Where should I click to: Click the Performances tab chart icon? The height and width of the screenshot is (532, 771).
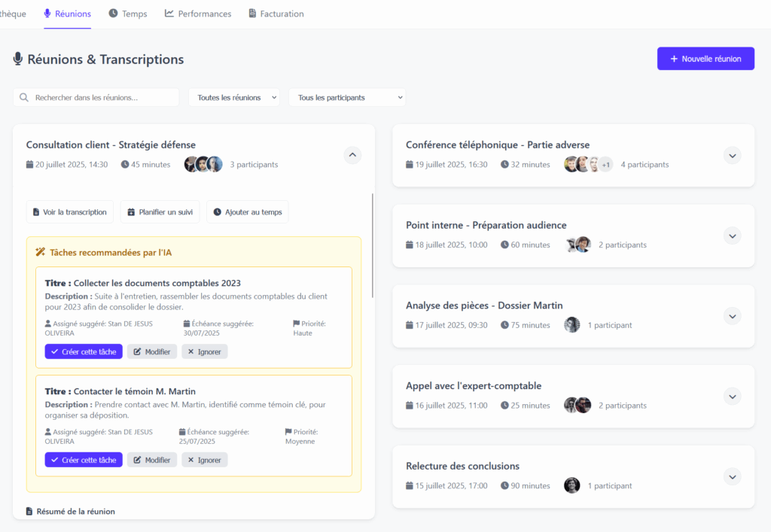(169, 14)
